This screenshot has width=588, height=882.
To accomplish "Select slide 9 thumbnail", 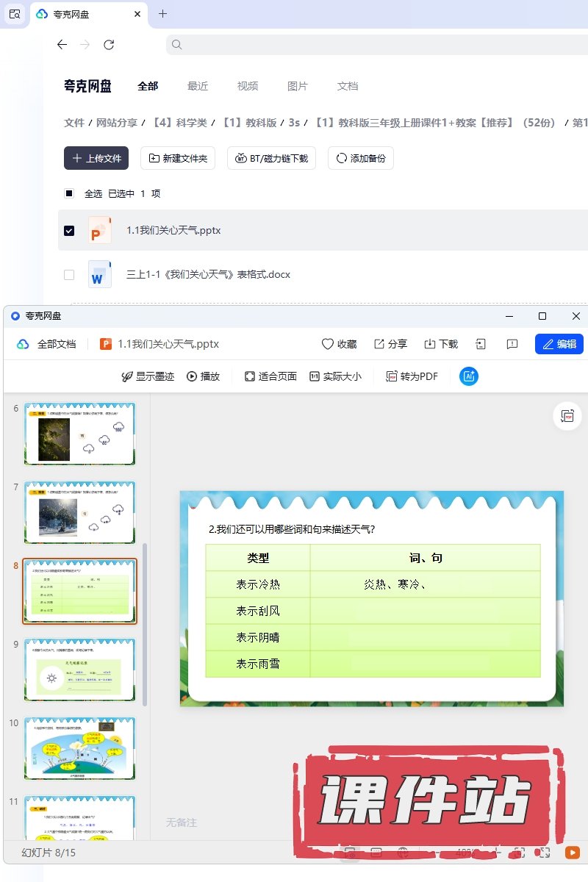I will (x=80, y=670).
